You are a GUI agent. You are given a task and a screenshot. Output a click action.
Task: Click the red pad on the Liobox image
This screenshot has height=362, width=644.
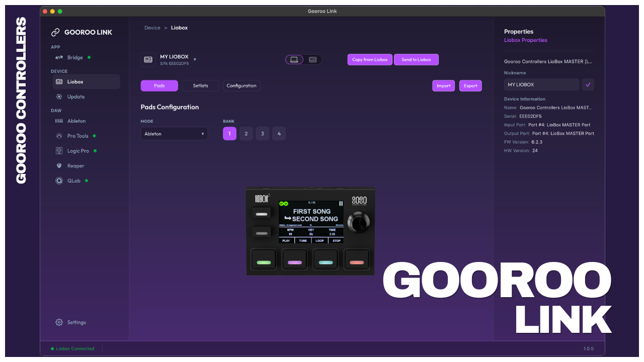click(x=357, y=260)
